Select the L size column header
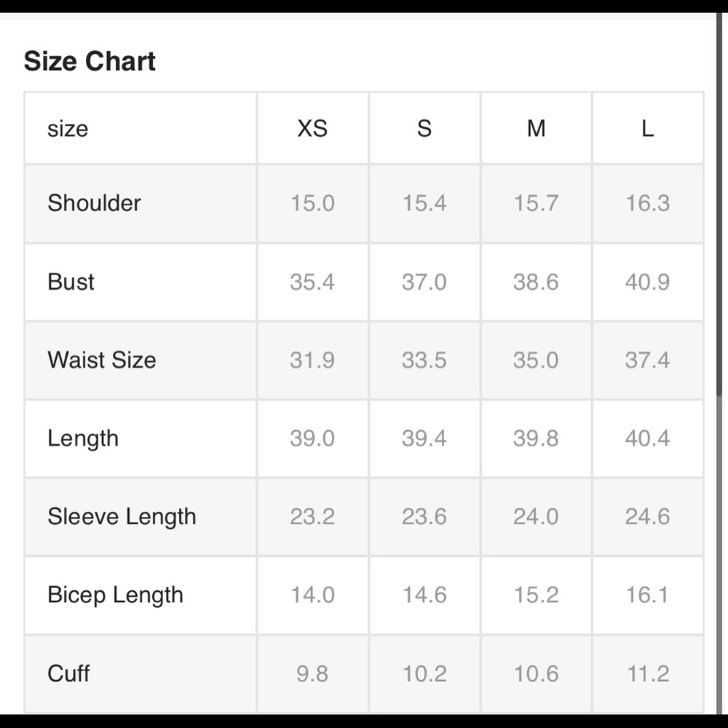The image size is (728, 728). pyautogui.click(x=648, y=128)
